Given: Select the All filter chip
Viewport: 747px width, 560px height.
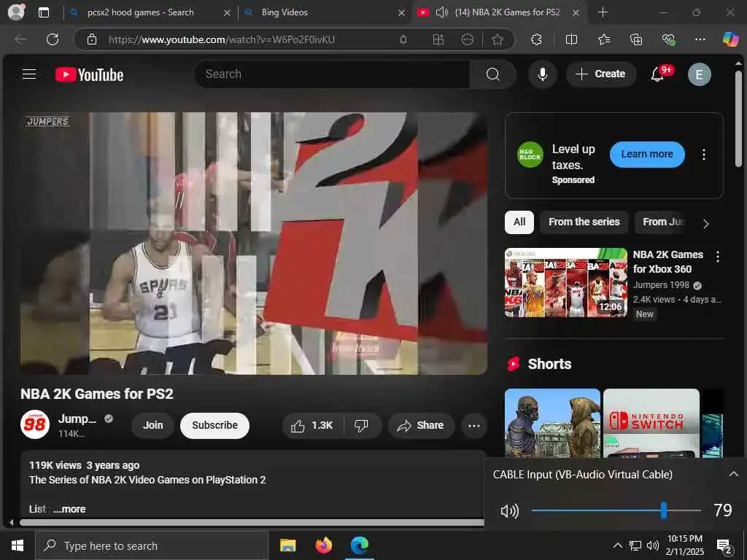Looking at the screenshot, I should 519,222.
